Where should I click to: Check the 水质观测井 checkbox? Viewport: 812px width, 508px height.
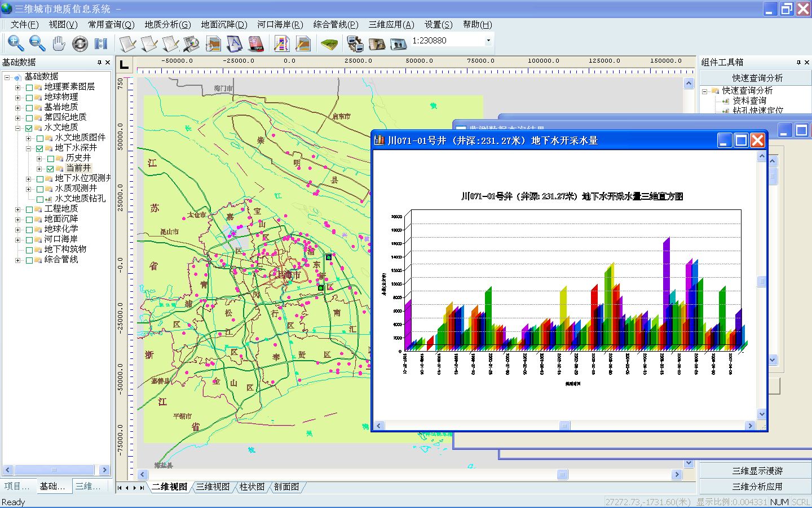(40, 189)
